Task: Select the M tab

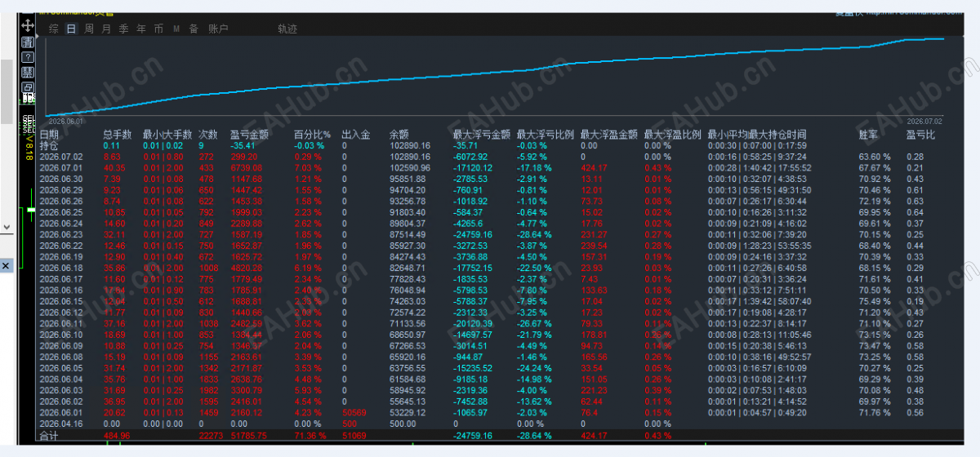Action: [x=176, y=29]
